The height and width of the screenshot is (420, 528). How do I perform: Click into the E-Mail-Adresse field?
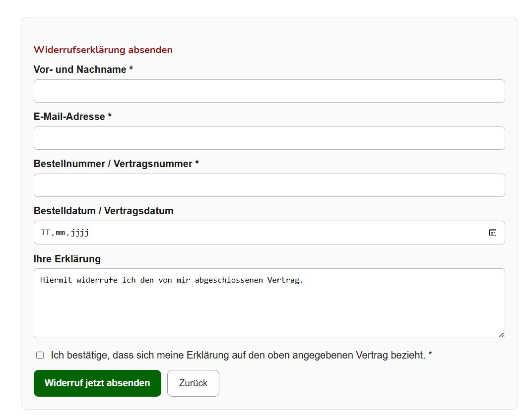pos(269,138)
